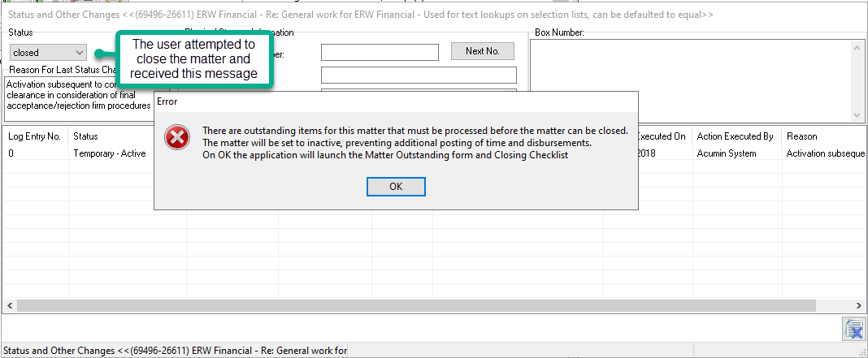Click the Log Entry No. column header
This screenshot has width=868, height=358.
pyautogui.click(x=35, y=136)
